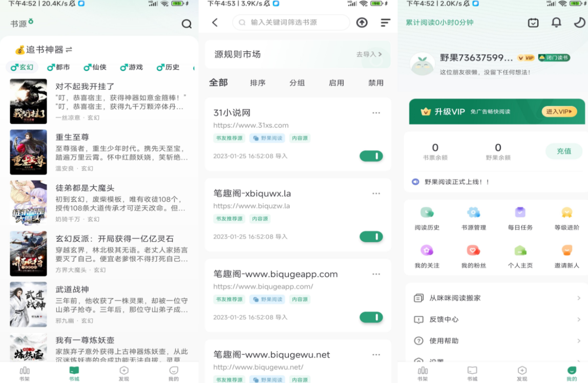588x383 pixels.
Task: Select the 禁用 tab in source market
Action: (375, 82)
